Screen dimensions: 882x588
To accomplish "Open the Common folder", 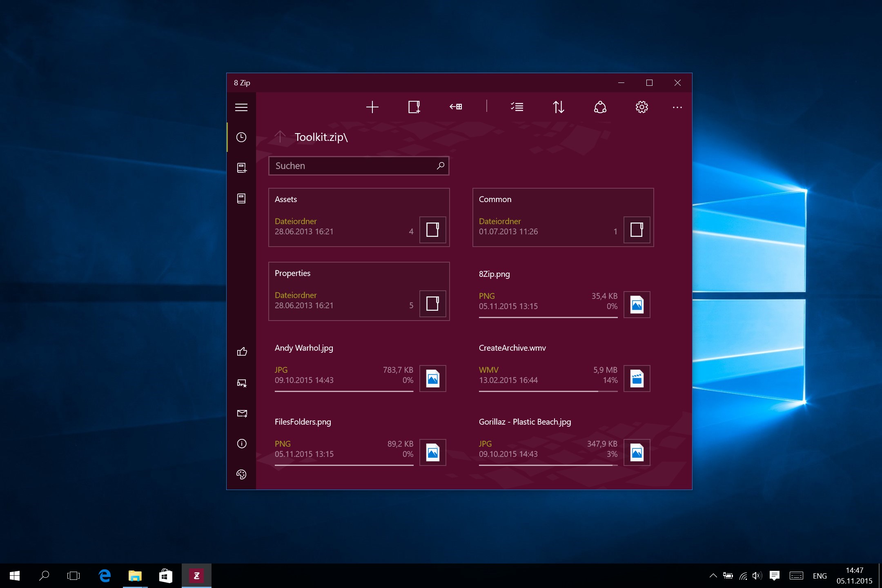I will pyautogui.click(x=562, y=217).
